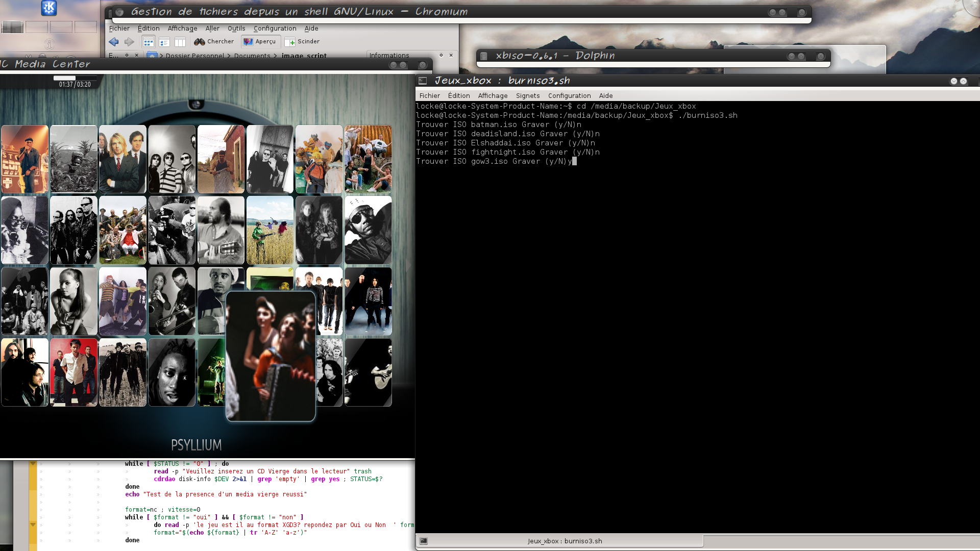Open Dolphin Aller menu

point(212,29)
